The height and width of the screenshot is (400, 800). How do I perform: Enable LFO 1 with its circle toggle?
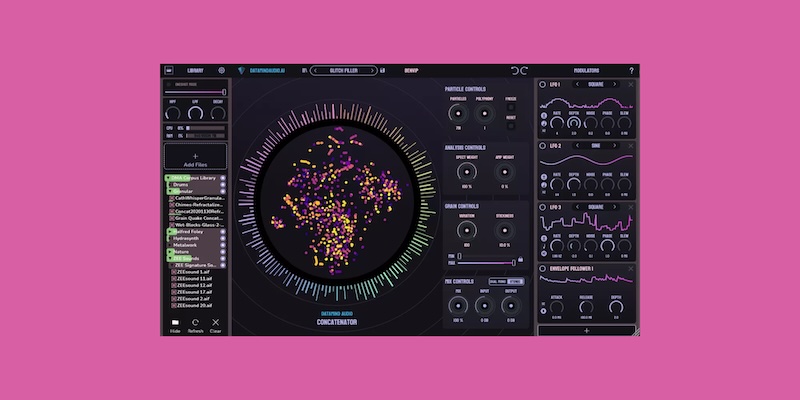click(x=542, y=84)
